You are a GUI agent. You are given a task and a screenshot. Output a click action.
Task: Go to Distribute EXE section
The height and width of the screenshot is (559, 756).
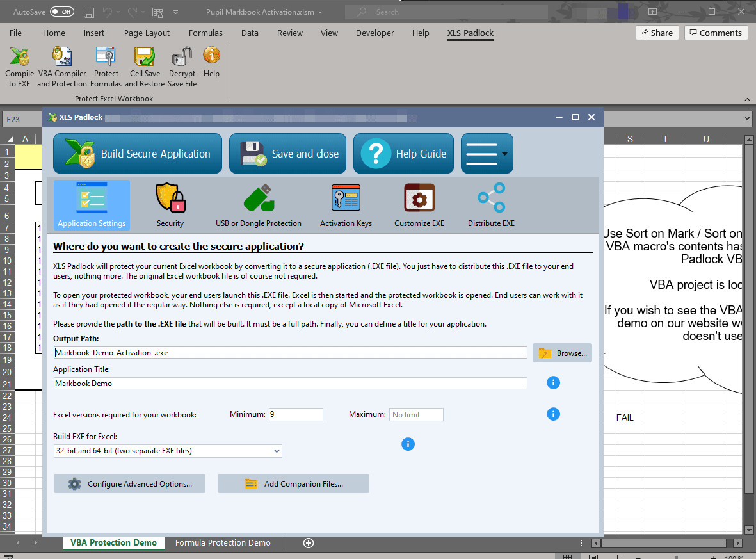pos(491,205)
